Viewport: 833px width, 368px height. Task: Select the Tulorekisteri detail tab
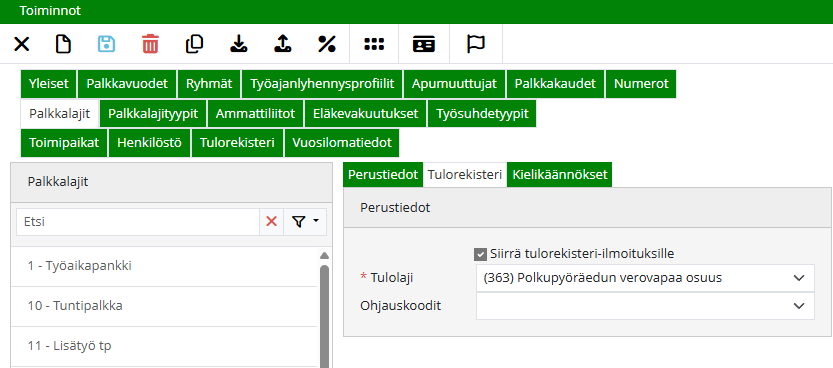[x=465, y=175]
